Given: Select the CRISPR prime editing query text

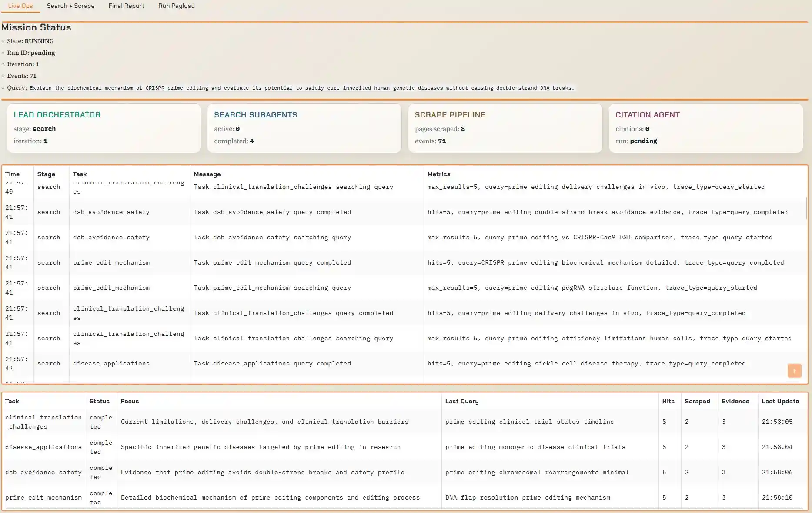Looking at the screenshot, I should (x=301, y=88).
